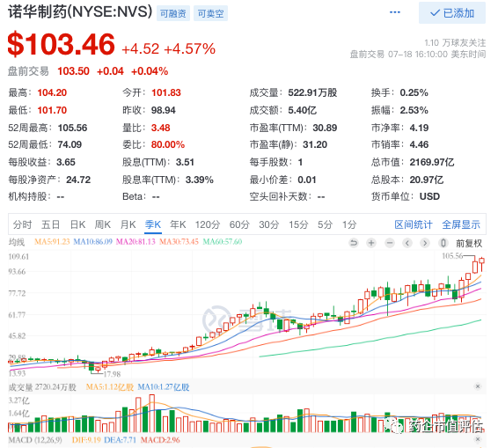Zoom in chart with plus icon
This screenshot has height=448, width=498.
click(x=371, y=244)
